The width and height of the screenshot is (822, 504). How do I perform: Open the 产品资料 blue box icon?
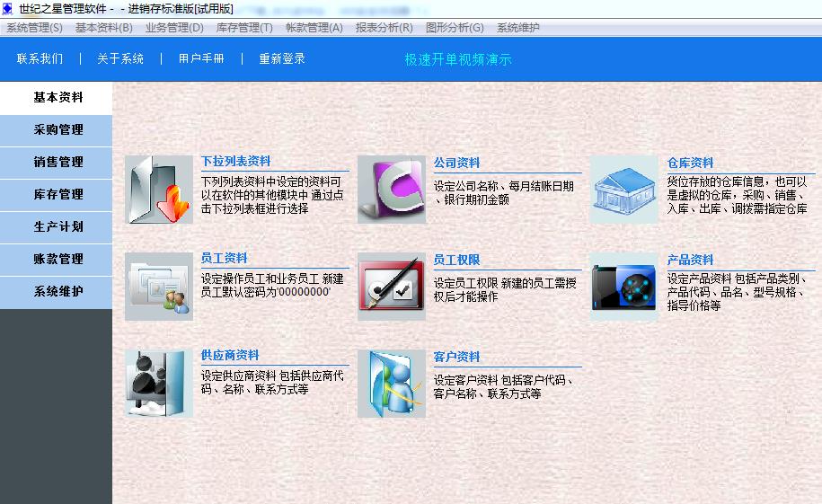624,287
